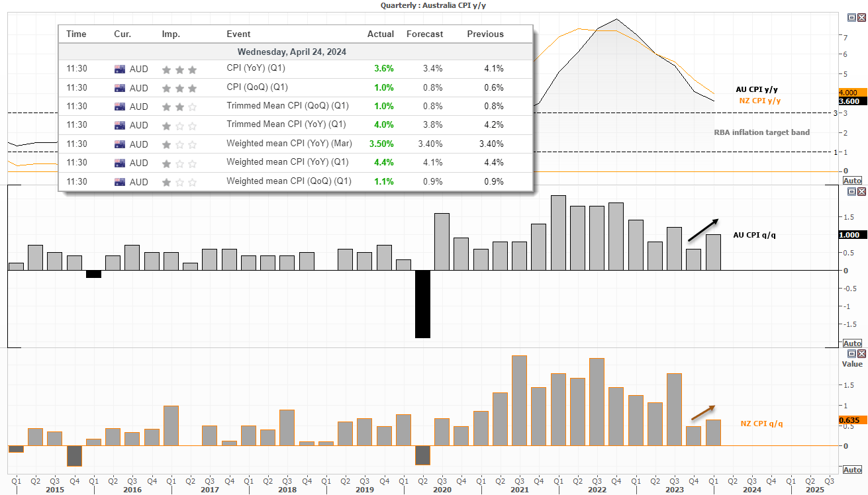
Task: Click importance stars for CPI (YoY) (Q1)
Action: click(x=179, y=69)
